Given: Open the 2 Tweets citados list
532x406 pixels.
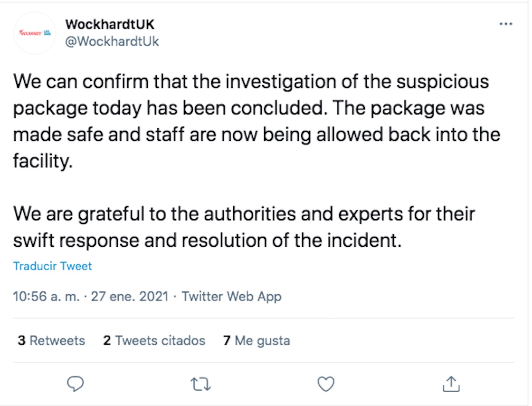Looking at the screenshot, I should pyautogui.click(x=154, y=340).
